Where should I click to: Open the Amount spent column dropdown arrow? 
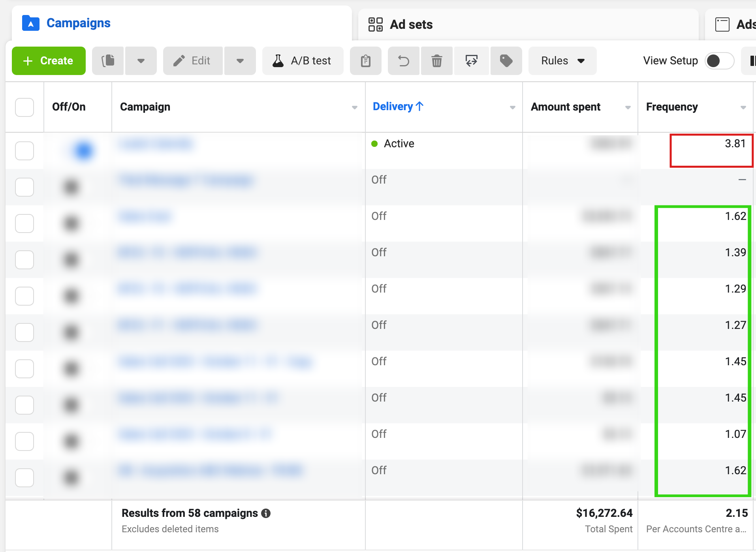click(x=628, y=107)
